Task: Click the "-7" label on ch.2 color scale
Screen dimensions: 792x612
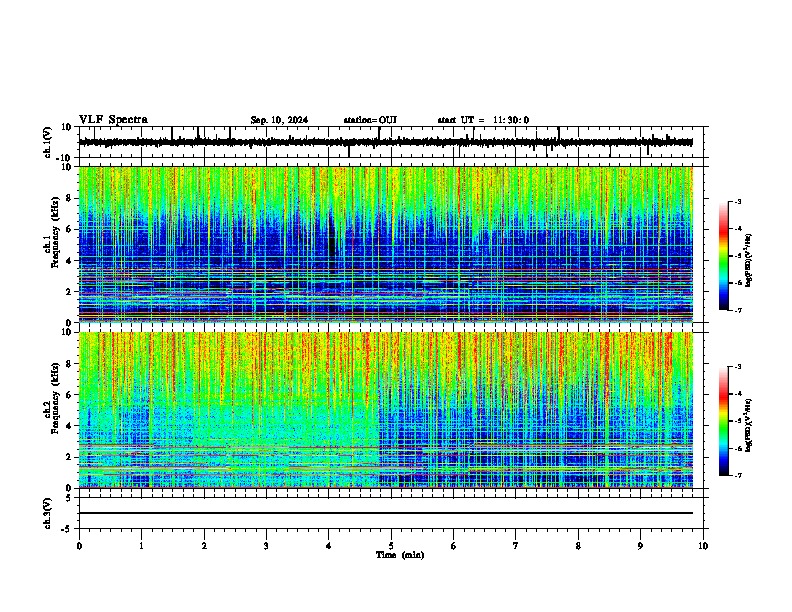Action: 738,475
